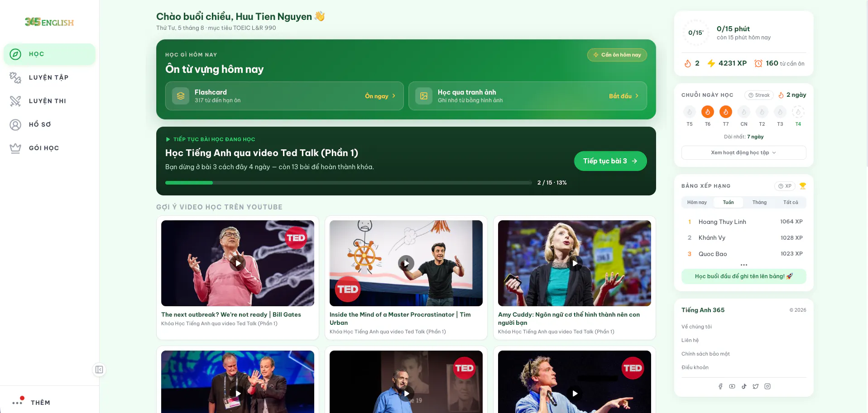Open the YouTube footer icon
The width and height of the screenshot is (868, 413).
click(732, 386)
